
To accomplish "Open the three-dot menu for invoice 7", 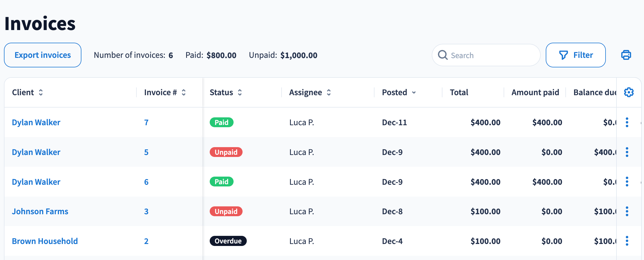I will coord(627,122).
